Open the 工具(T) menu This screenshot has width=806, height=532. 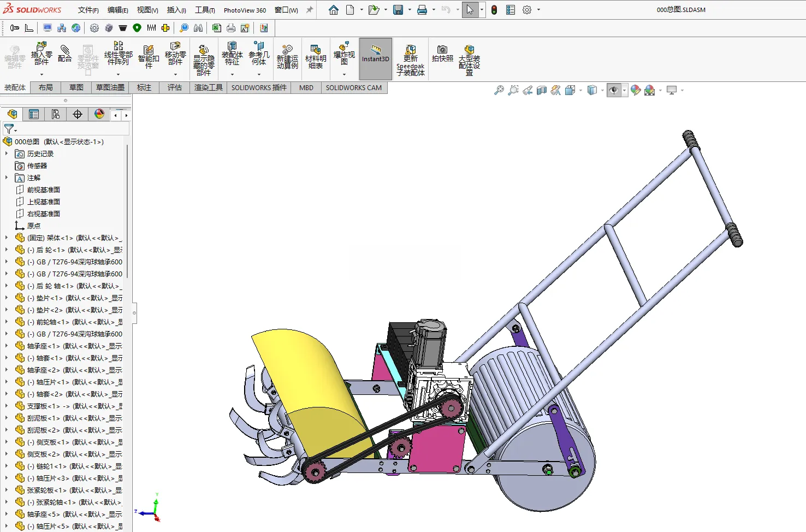[205, 10]
